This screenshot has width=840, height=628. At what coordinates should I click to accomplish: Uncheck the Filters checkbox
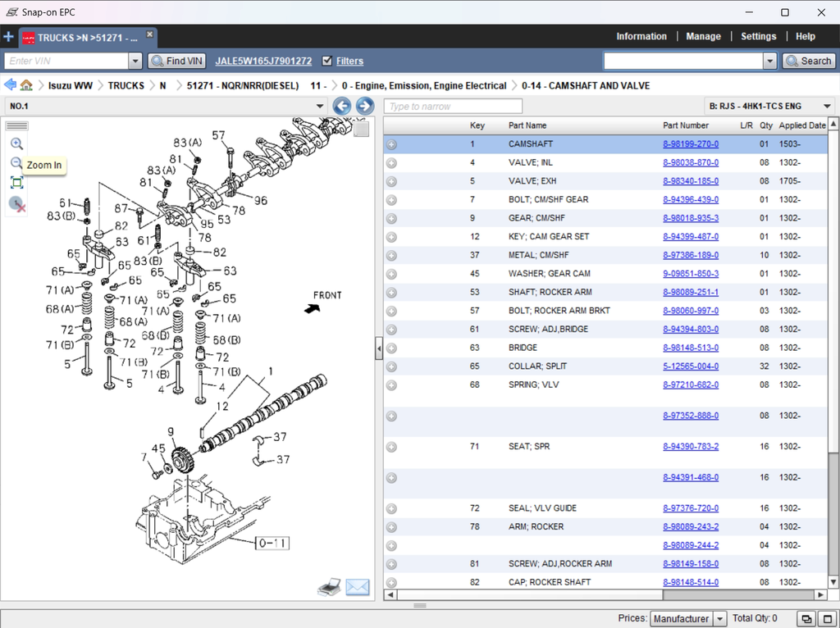coord(327,61)
